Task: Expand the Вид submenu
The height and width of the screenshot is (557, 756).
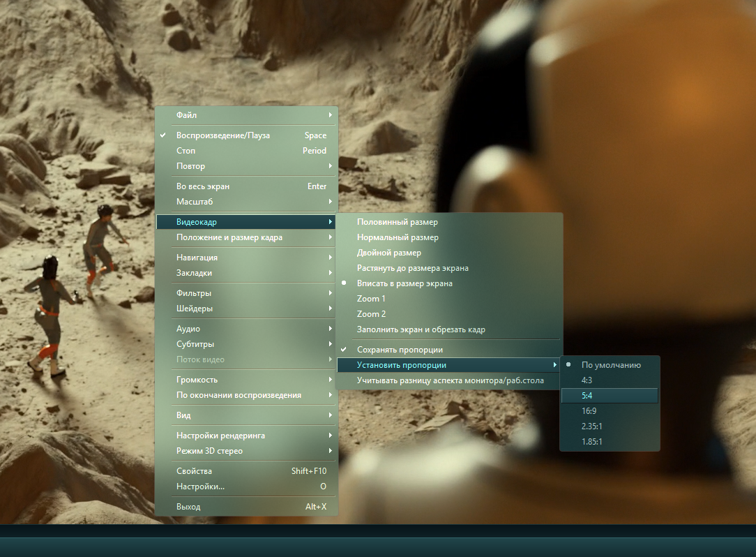Action: pyautogui.click(x=246, y=416)
